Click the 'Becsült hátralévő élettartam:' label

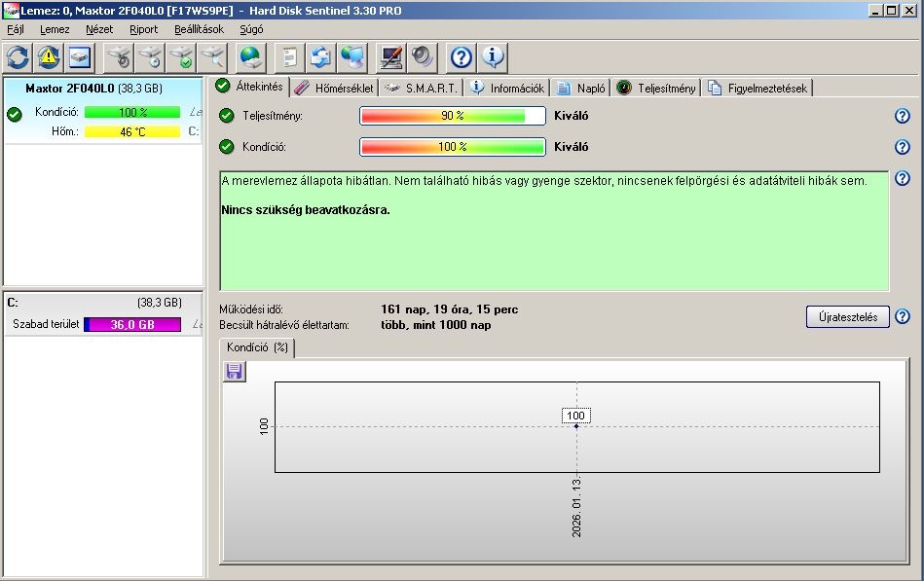pos(284,325)
